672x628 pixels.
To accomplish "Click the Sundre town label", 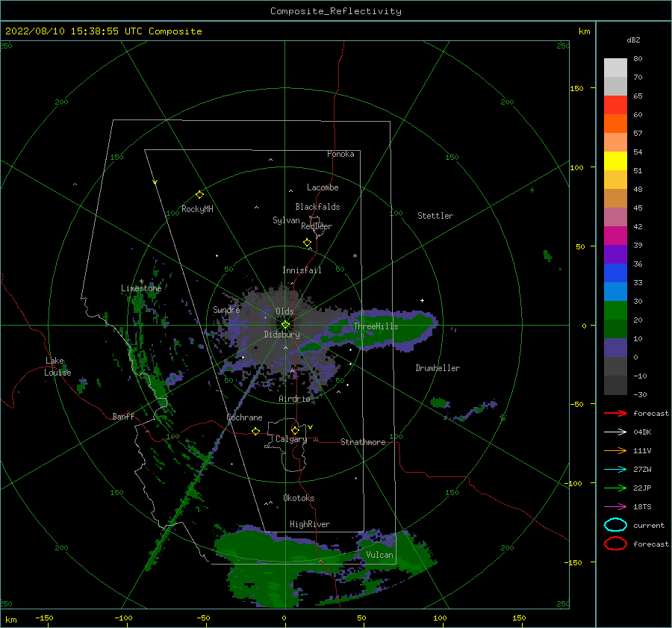I will (x=226, y=309).
